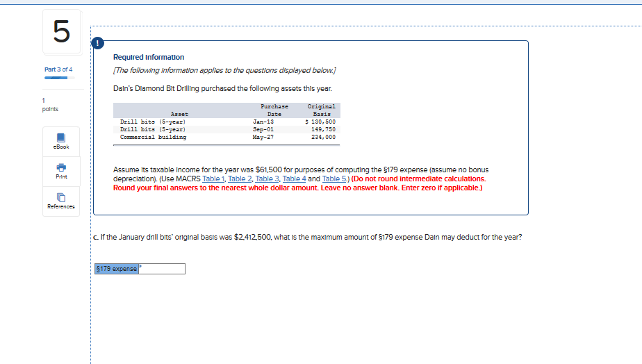Click the §179 expense answer field
The width and height of the screenshot is (642, 364).
(x=162, y=269)
